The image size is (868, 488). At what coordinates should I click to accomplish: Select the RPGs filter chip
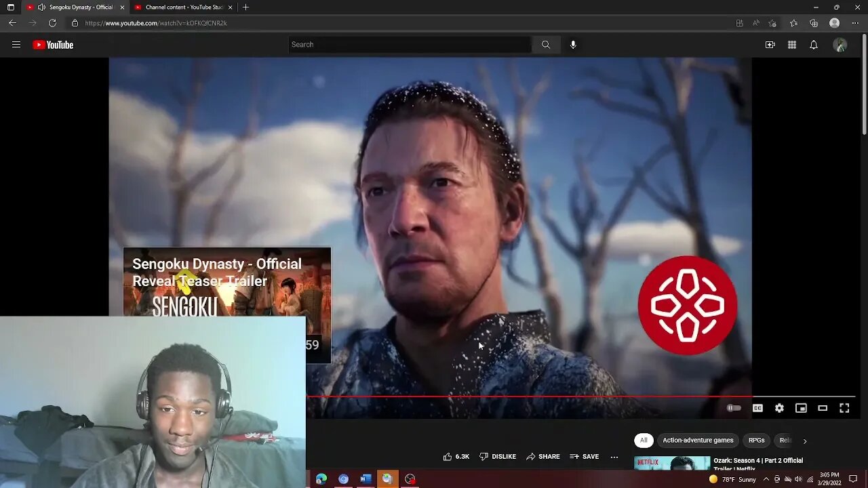coord(756,441)
